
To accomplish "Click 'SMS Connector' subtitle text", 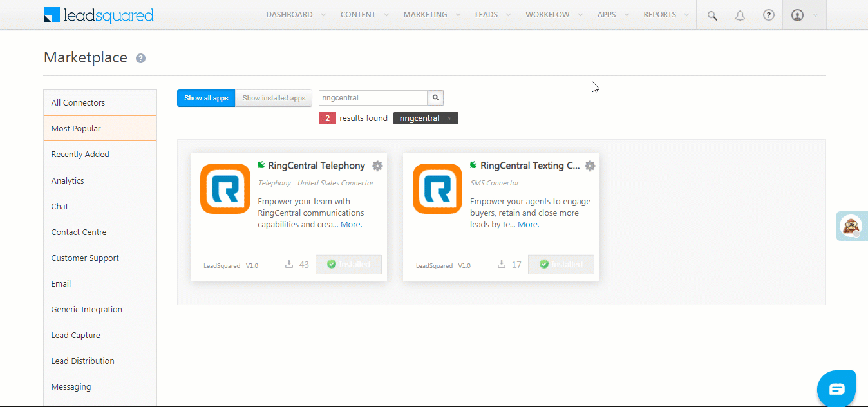I will [495, 183].
